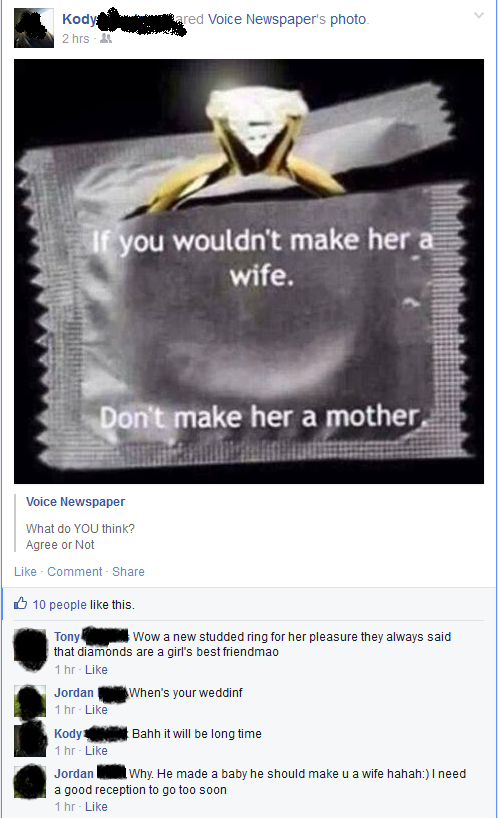Like Tony's studded ring comment
Image resolution: width=498 pixels, height=818 pixels.
click(x=96, y=670)
